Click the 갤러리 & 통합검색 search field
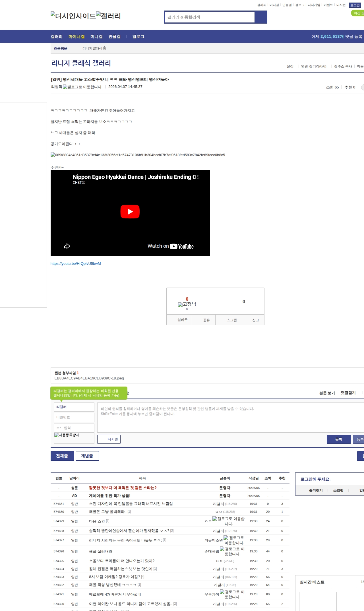The height and width of the screenshot is (611, 364). pyautogui.click(x=210, y=17)
